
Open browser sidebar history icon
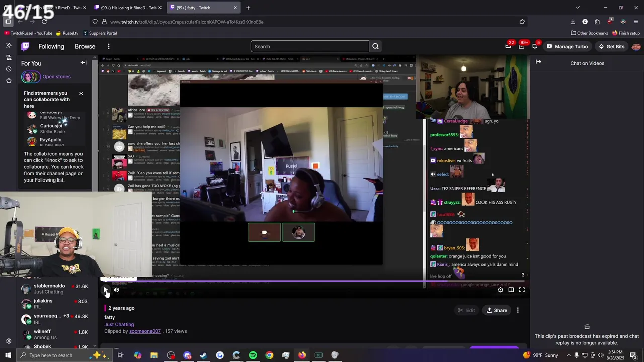[9, 69]
